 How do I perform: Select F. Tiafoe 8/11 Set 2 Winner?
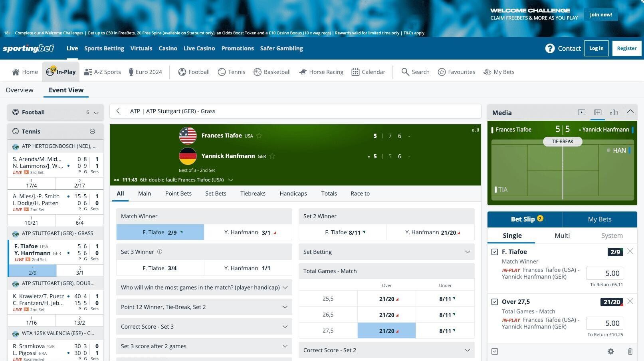343,232
